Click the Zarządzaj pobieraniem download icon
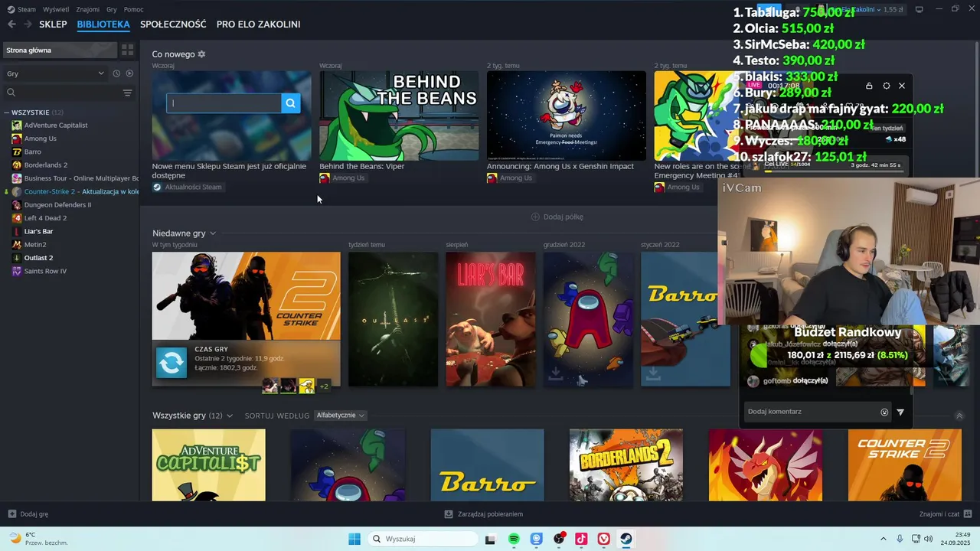Image resolution: width=980 pixels, height=551 pixels. pos(449,514)
